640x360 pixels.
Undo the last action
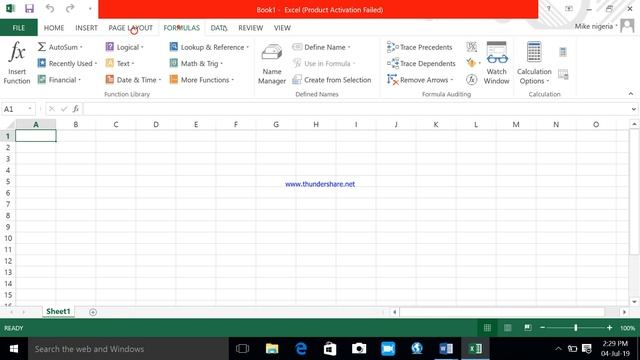50,9
